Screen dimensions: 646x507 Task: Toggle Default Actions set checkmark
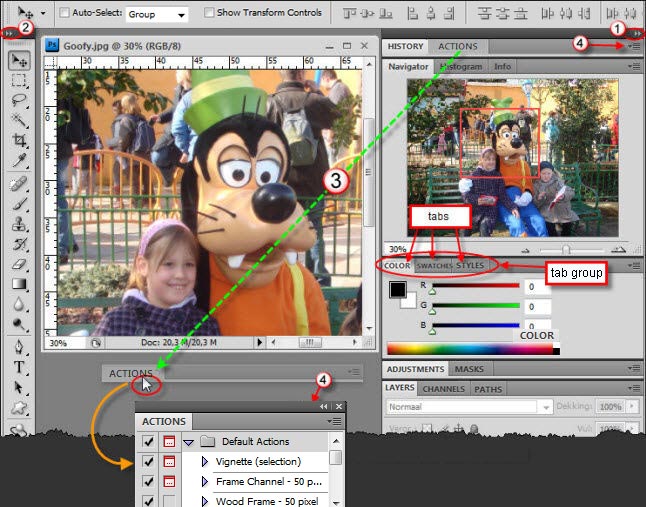(148, 442)
